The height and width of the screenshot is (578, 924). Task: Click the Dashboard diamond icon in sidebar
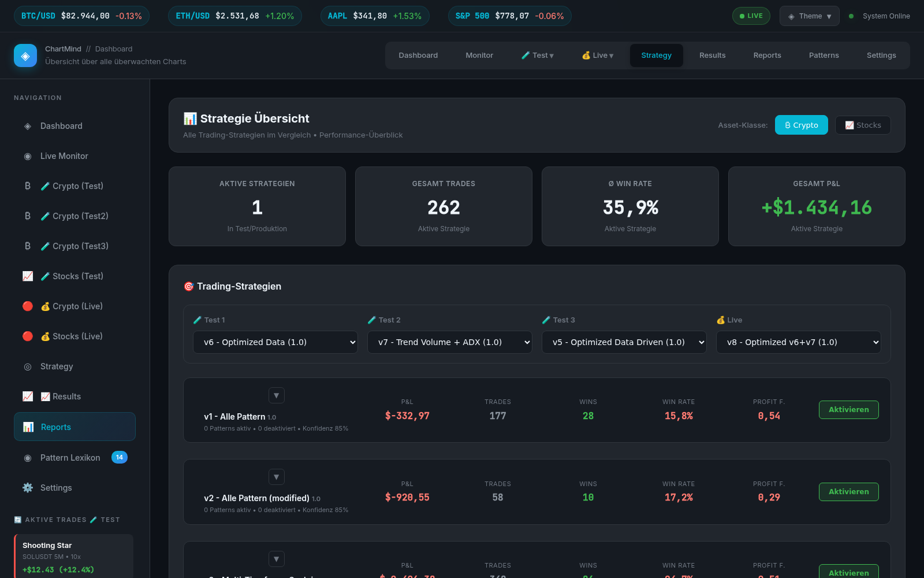[28, 126]
